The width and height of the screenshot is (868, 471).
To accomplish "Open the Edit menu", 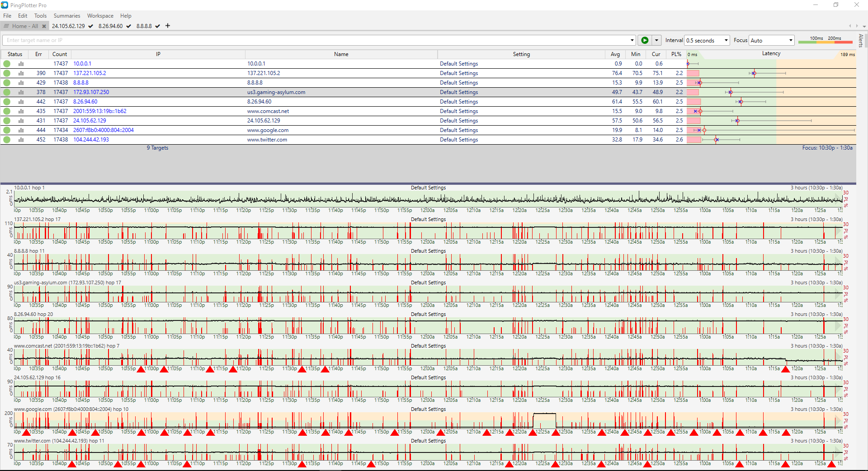I will pos(23,16).
